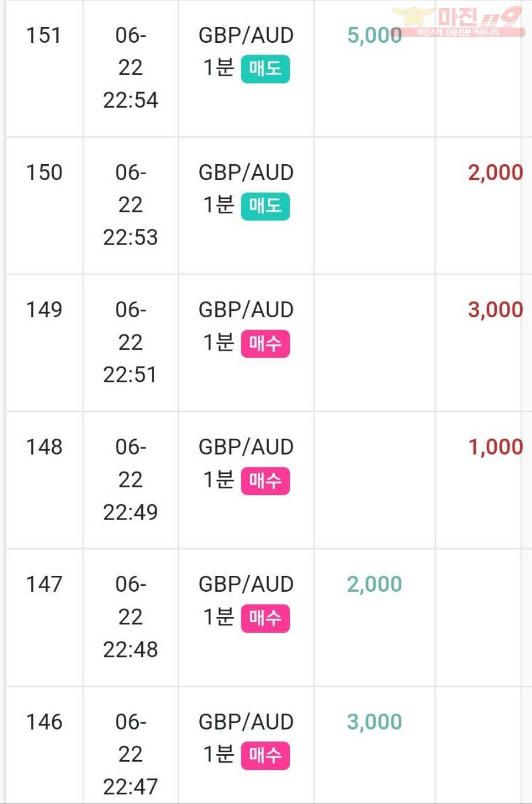The width and height of the screenshot is (532, 804).
Task: Click row number 149
Action: [x=44, y=310]
